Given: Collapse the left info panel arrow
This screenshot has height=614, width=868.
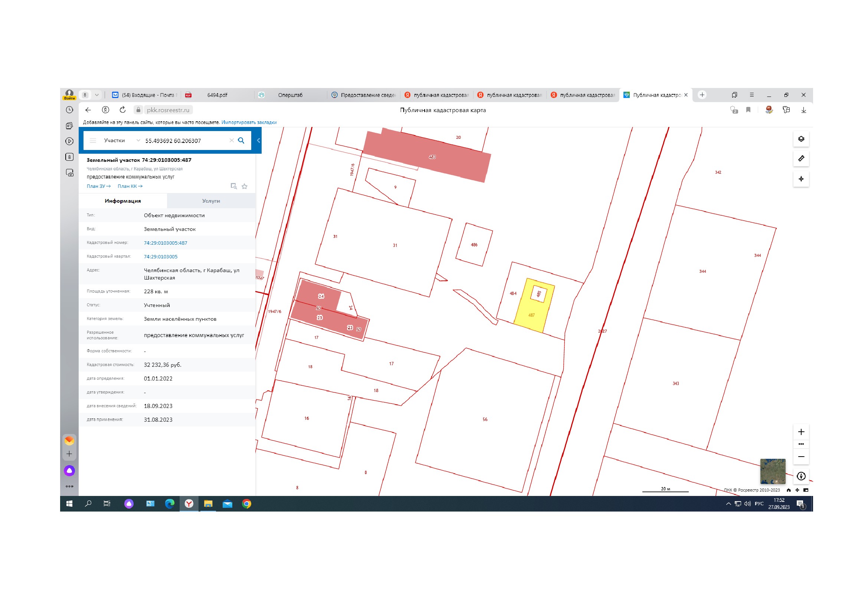Looking at the screenshot, I should pos(259,140).
